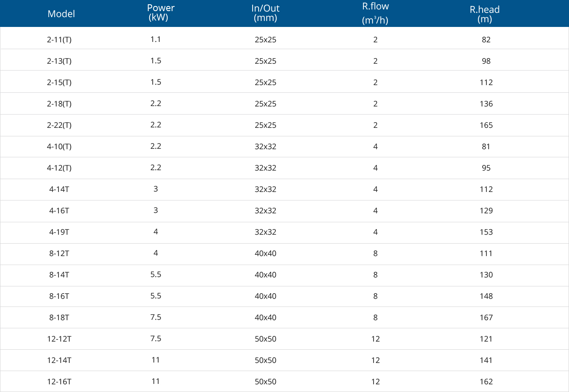Click the R.head (m) header

pos(485,14)
